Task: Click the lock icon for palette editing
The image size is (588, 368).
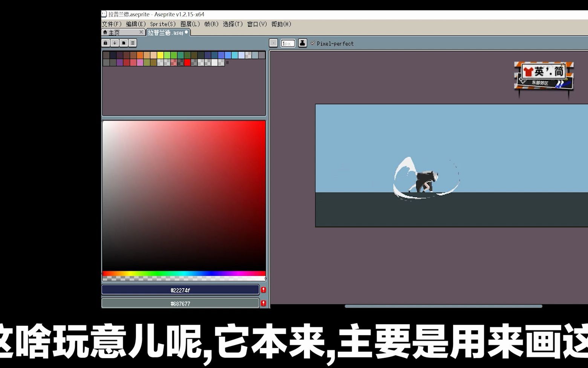Action: tap(105, 43)
